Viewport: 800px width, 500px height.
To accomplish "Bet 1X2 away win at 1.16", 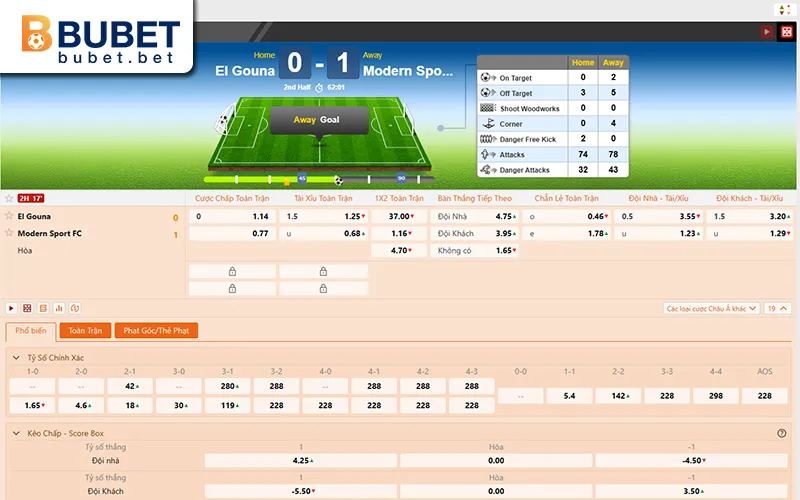I will click(x=399, y=233).
